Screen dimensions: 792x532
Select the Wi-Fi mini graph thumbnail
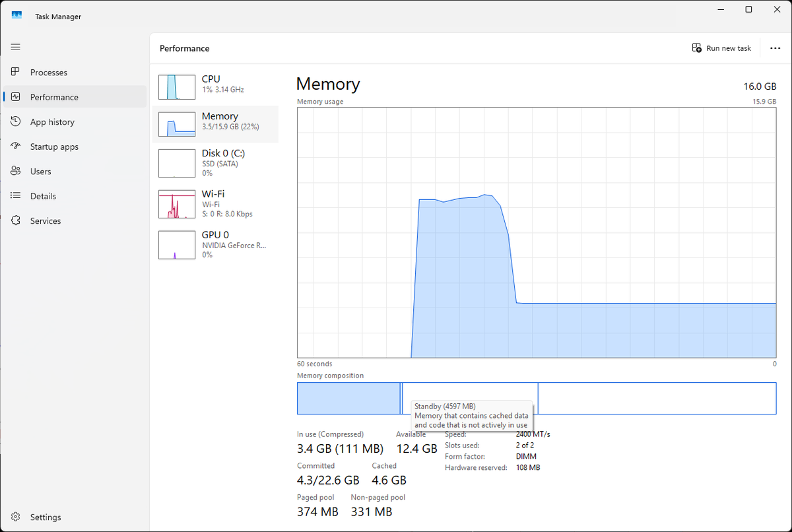(177, 204)
